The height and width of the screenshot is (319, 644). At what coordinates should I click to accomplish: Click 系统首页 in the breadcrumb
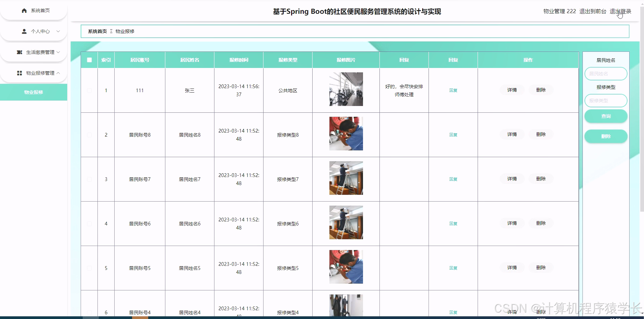tap(97, 31)
